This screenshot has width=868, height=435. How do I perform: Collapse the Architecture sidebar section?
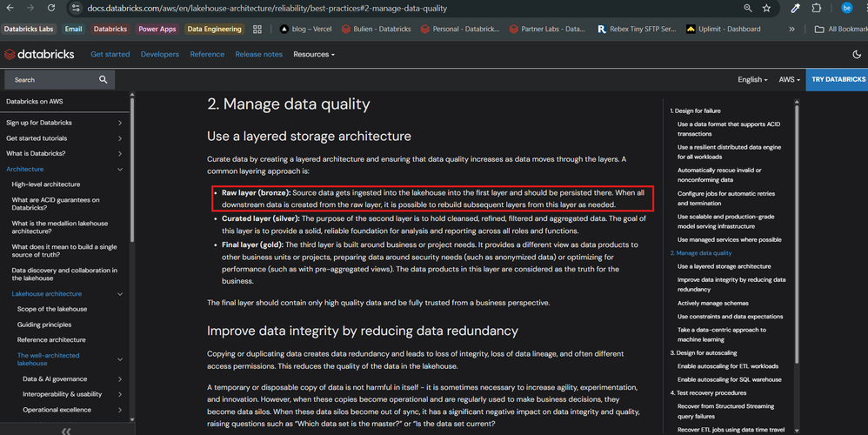click(120, 169)
